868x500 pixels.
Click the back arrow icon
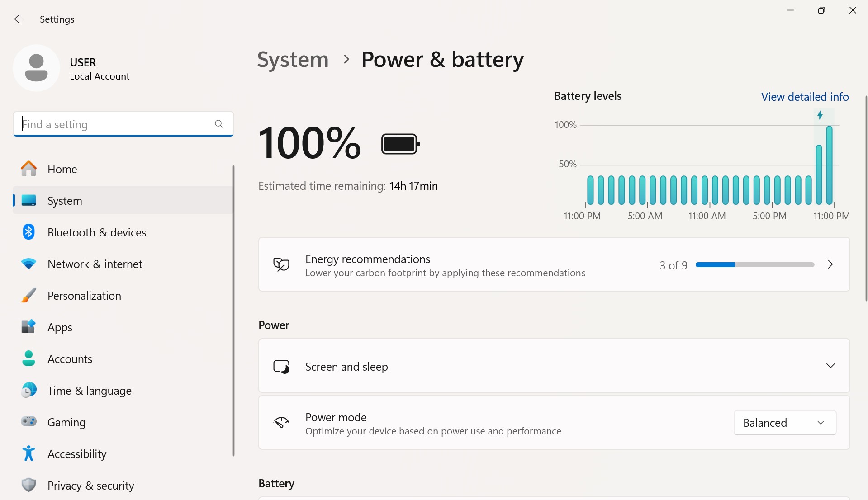[19, 19]
